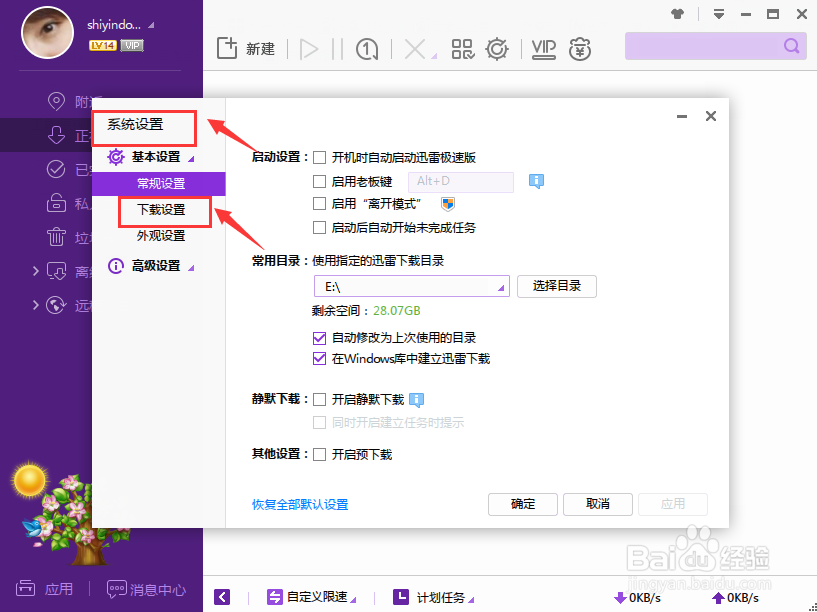
Task: Open the private space lock sidebar item
Action: [56, 203]
